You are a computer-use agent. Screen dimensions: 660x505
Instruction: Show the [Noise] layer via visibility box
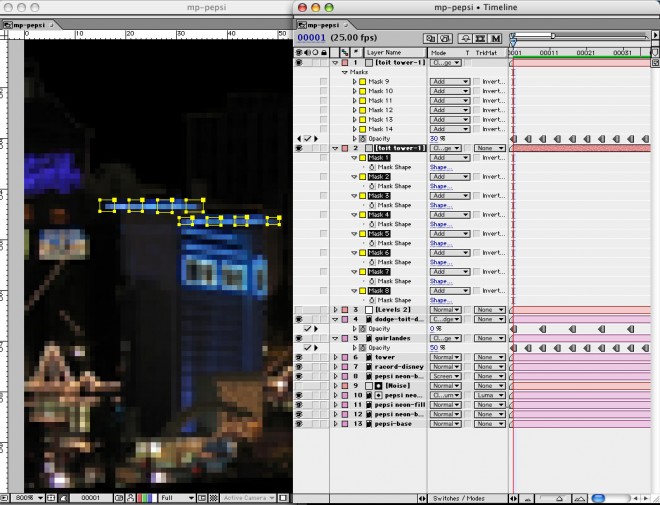[x=299, y=385]
